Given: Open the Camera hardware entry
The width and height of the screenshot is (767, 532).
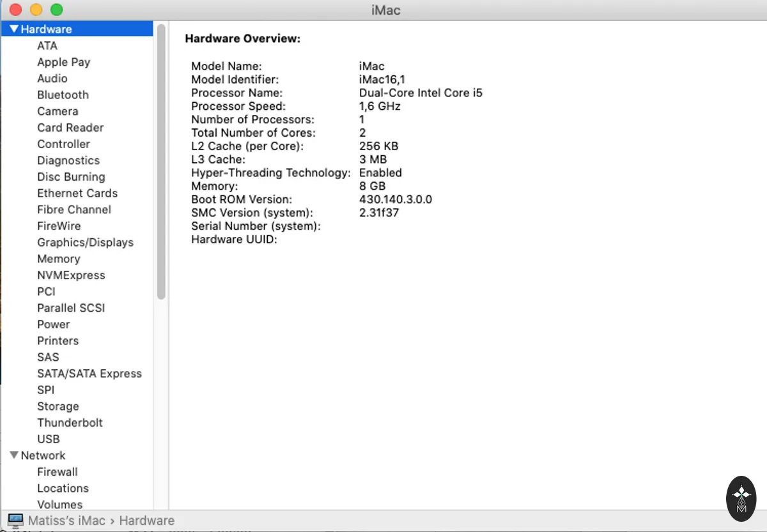Looking at the screenshot, I should pos(58,111).
